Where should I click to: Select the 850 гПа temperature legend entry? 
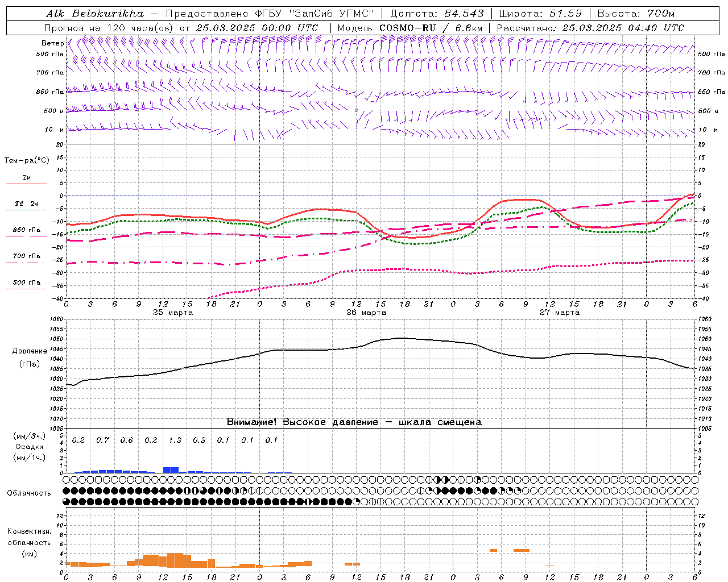(x=27, y=230)
